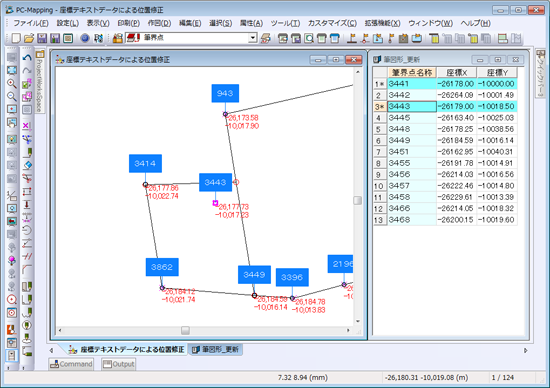
Task: Open the ファイル(F) menu
Action: click(x=31, y=23)
